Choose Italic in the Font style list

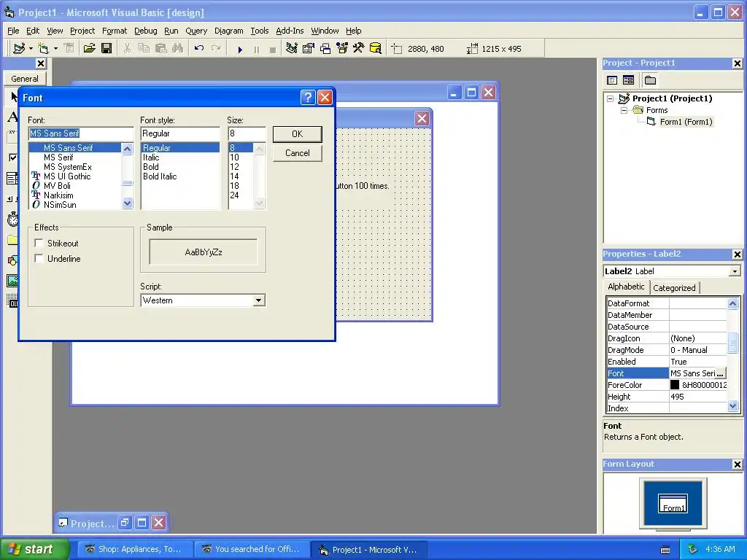coord(151,157)
